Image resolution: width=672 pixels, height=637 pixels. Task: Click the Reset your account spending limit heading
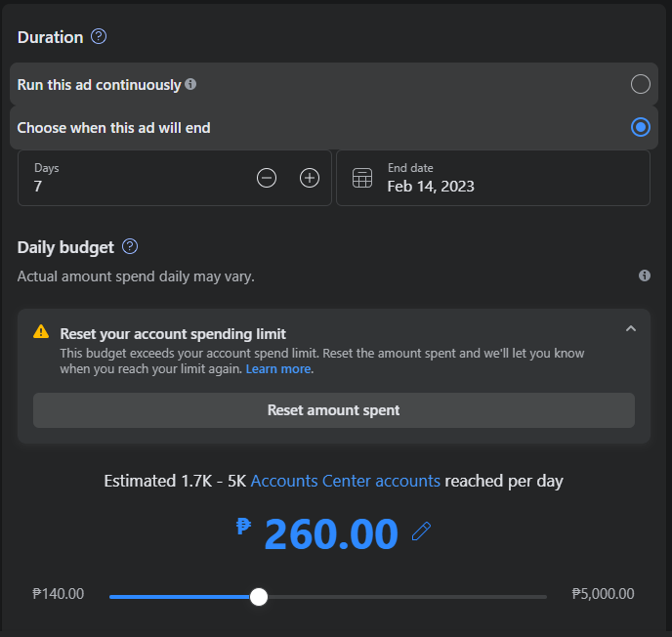click(173, 334)
